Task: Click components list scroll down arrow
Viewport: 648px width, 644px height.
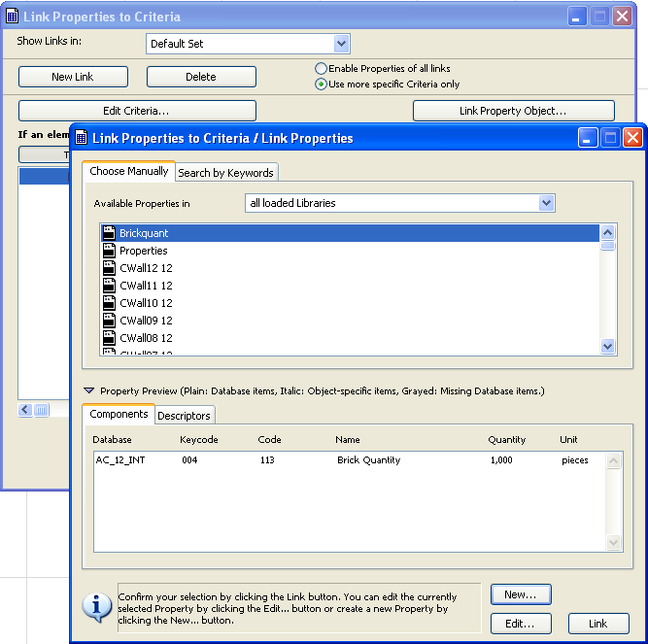Action: [x=614, y=542]
